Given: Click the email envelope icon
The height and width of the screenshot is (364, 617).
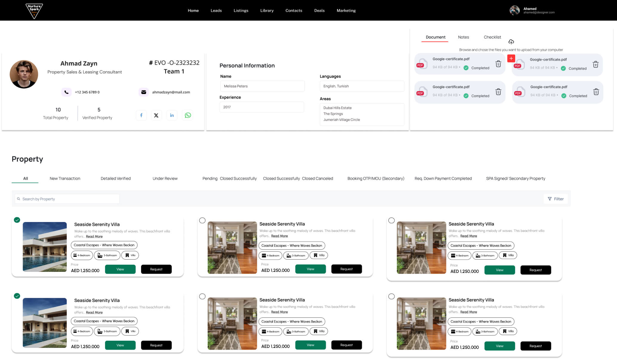Looking at the screenshot, I should [144, 92].
